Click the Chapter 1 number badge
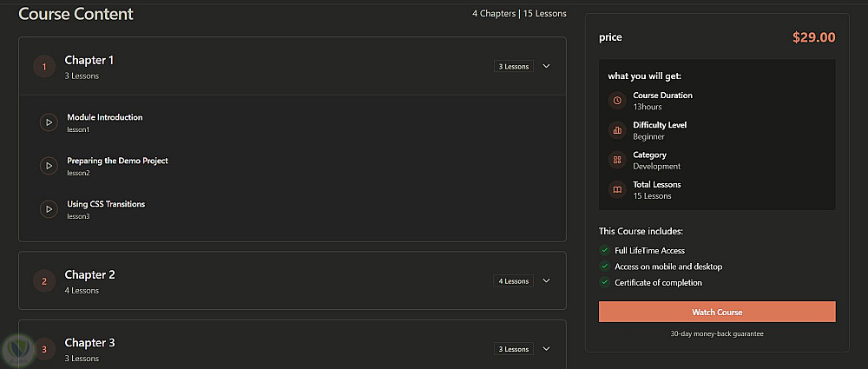 tap(44, 66)
